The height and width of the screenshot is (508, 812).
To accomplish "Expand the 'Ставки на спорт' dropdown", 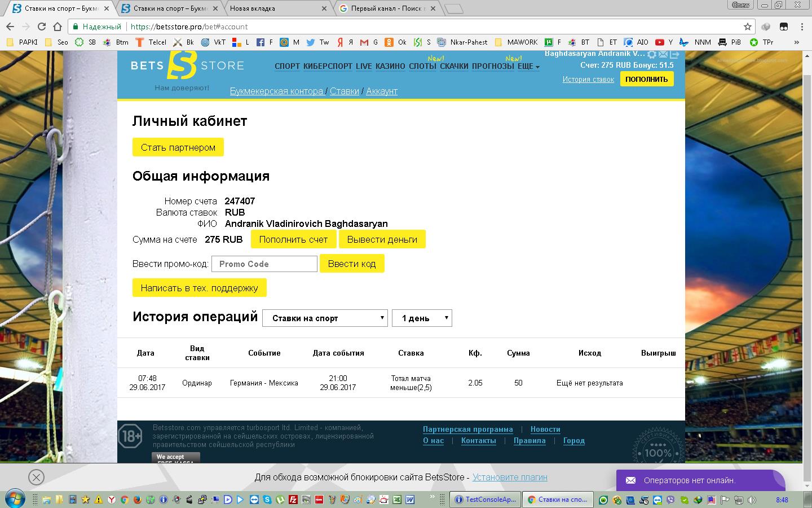I will pyautogui.click(x=325, y=318).
